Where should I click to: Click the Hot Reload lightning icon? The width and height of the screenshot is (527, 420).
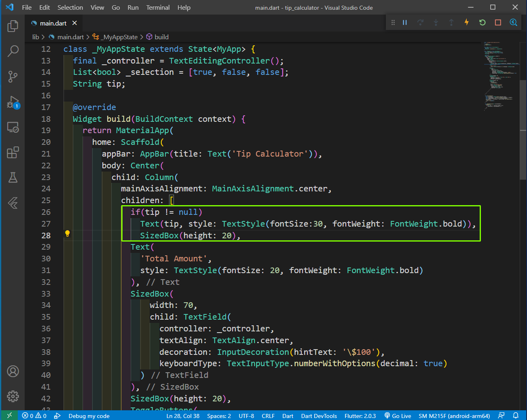pyautogui.click(x=467, y=22)
